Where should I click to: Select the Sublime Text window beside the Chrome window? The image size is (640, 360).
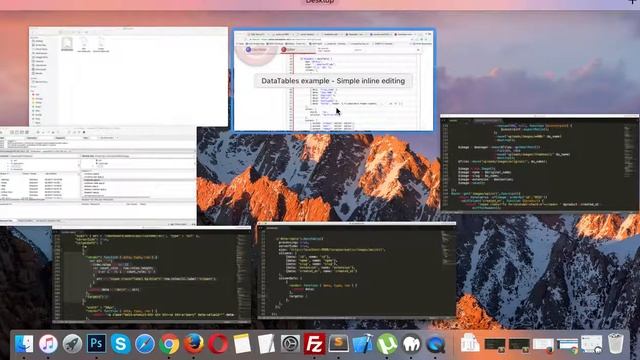coord(540,164)
